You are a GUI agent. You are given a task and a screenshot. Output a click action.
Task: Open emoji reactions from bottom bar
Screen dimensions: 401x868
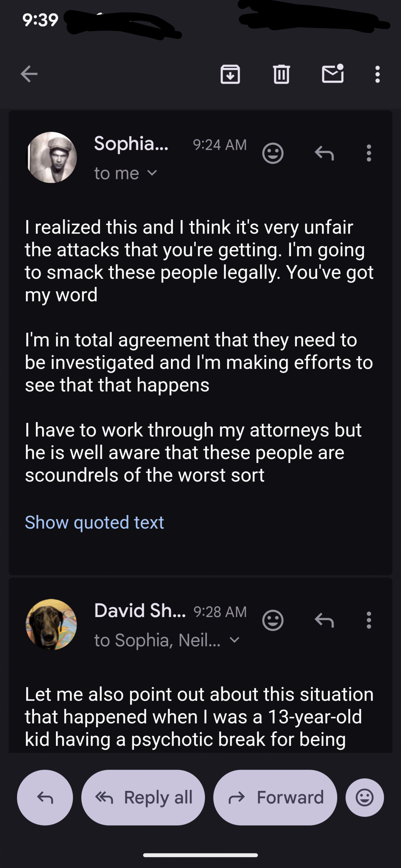click(x=365, y=797)
